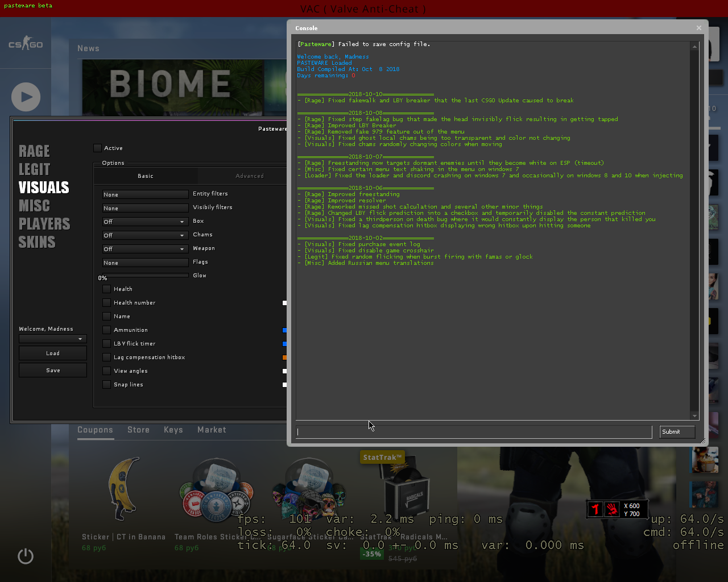Image resolution: width=728 pixels, height=582 pixels.
Task: Close the Console window
Action: pos(699,28)
